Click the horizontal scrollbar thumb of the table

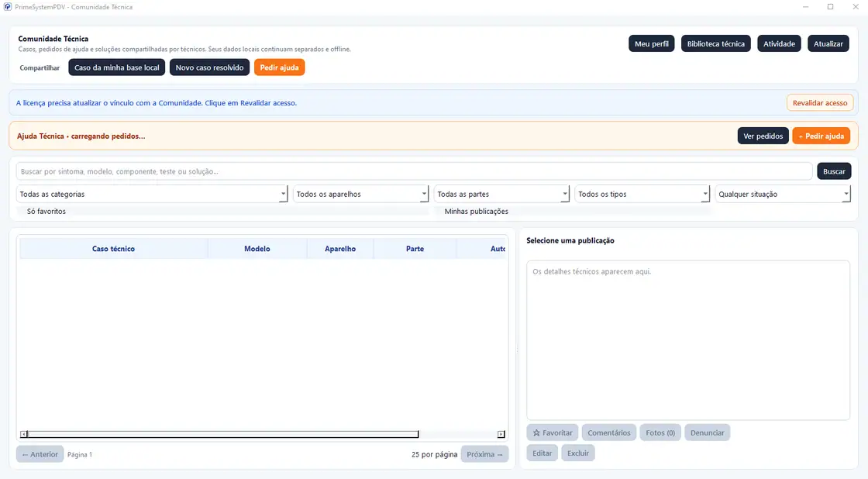[x=223, y=434]
